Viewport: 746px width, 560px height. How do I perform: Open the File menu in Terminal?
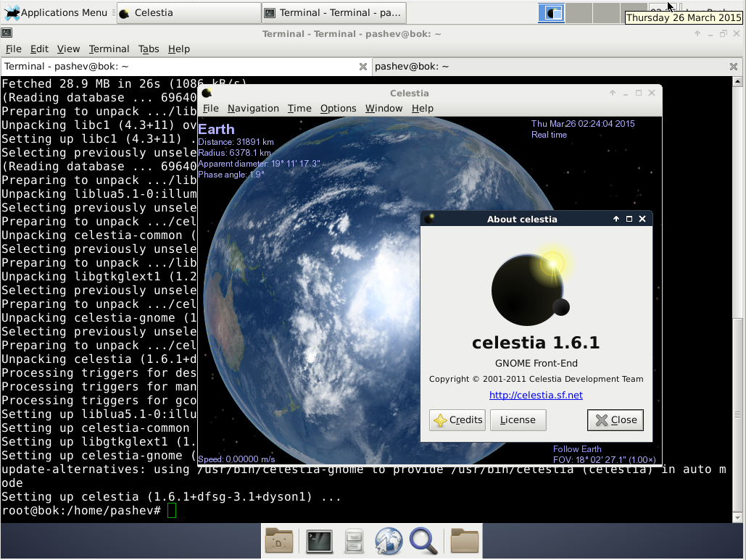click(x=13, y=49)
